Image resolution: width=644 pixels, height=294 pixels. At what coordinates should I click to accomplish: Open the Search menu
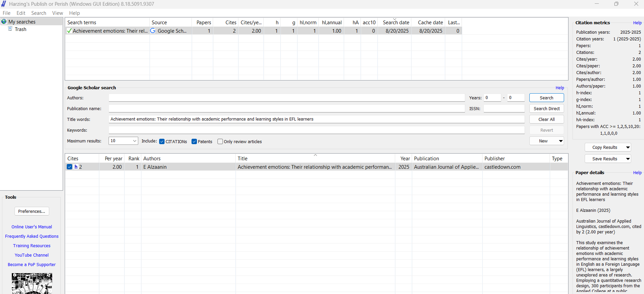39,13
